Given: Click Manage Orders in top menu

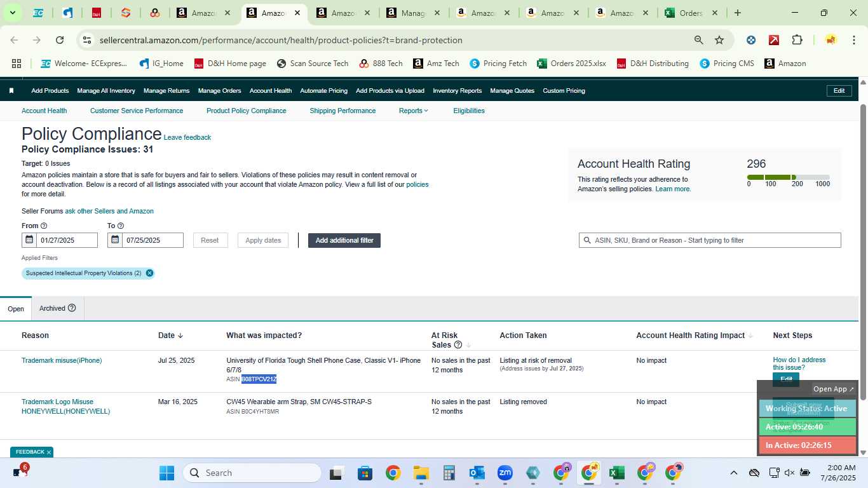Looking at the screenshot, I should 219,91.
